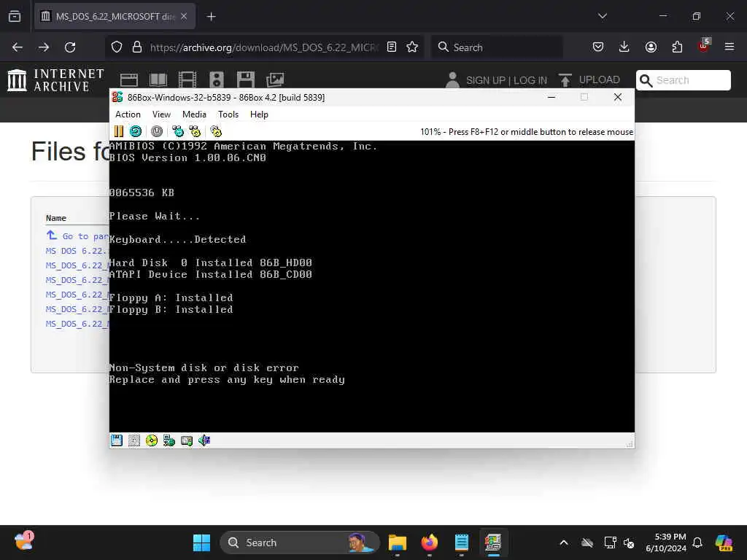Send Ctrl+Alt+Esc in the 86Box toolbar
747x560 pixels.
pyautogui.click(x=195, y=131)
